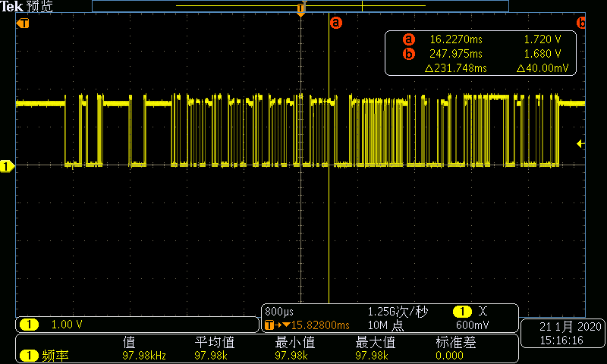Click the channel 1 ground reference marker
Image resolution: width=607 pixels, height=364 pixels.
[x=7, y=166]
